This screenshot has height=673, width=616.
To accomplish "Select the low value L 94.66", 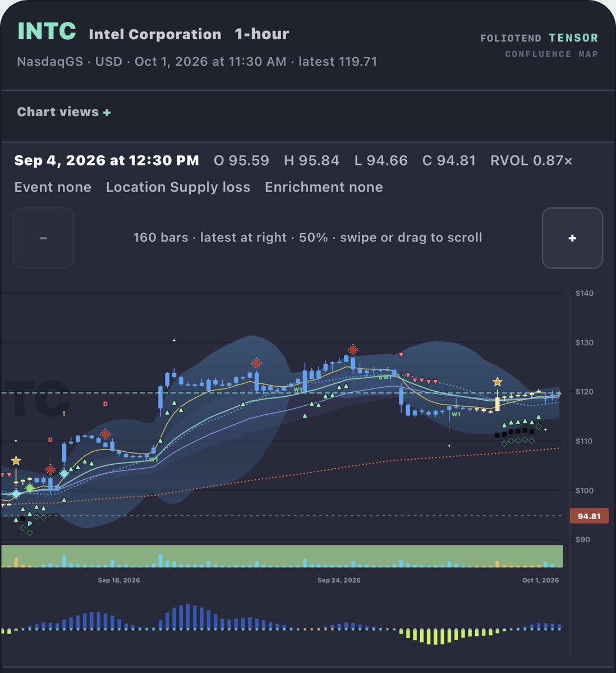I will 380,161.
